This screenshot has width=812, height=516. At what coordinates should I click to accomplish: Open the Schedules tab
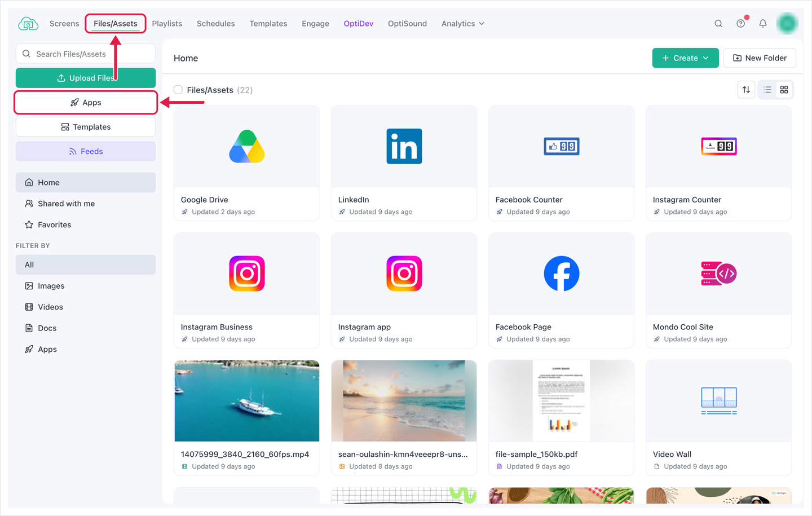pyautogui.click(x=216, y=24)
